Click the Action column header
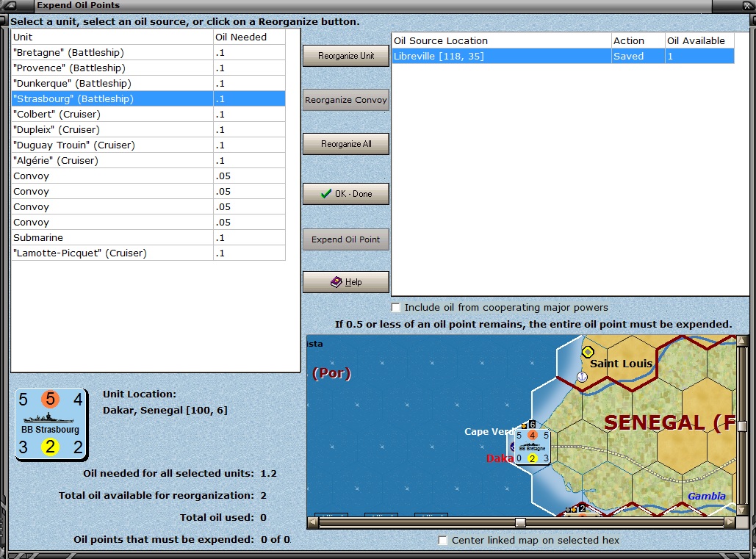This screenshot has width=756, height=559. 638,41
